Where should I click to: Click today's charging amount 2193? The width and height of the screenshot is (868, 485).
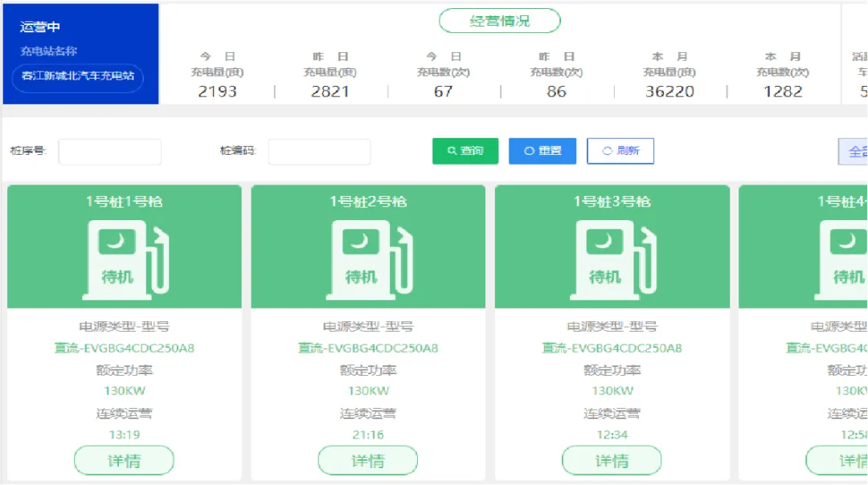click(x=218, y=92)
